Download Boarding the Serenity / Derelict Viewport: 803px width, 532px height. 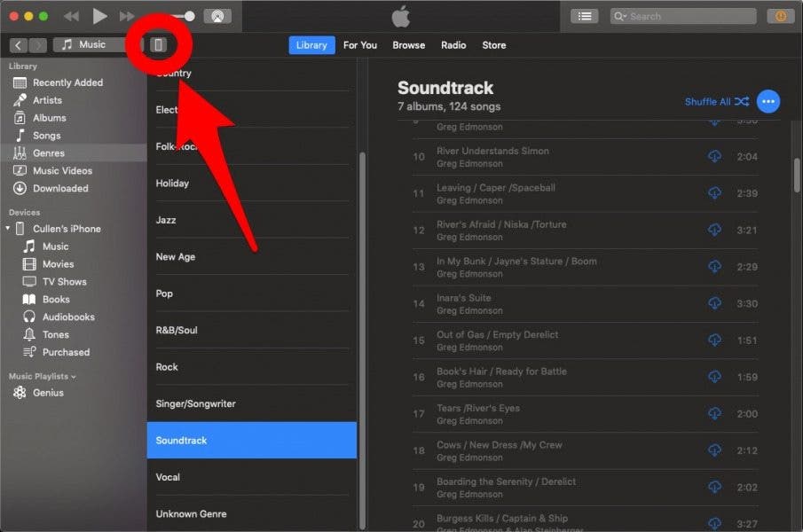pos(714,487)
